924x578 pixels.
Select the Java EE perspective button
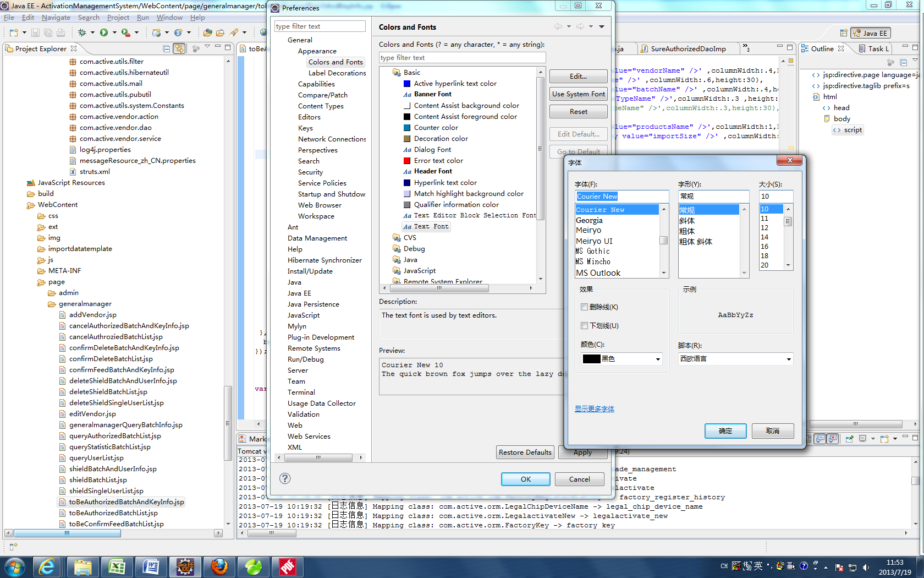click(x=870, y=33)
